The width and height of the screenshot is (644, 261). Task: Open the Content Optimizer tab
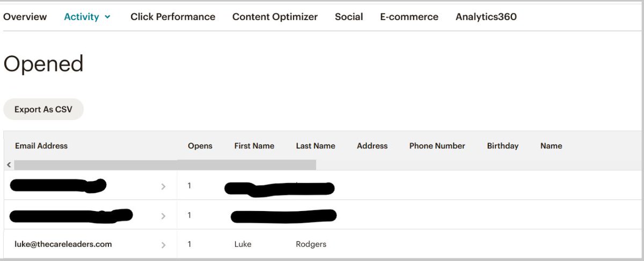[x=275, y=17]
